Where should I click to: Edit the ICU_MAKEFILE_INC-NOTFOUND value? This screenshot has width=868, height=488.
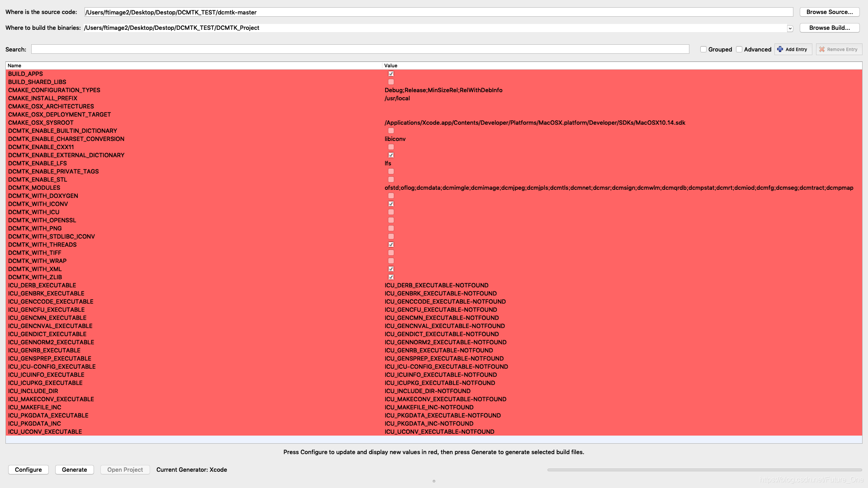[429, 407]
